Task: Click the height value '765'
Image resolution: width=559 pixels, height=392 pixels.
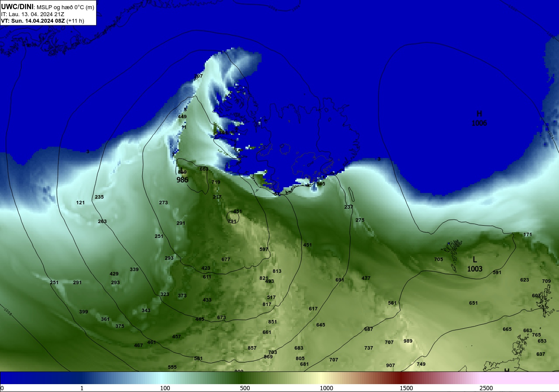Action: point(536,335)
